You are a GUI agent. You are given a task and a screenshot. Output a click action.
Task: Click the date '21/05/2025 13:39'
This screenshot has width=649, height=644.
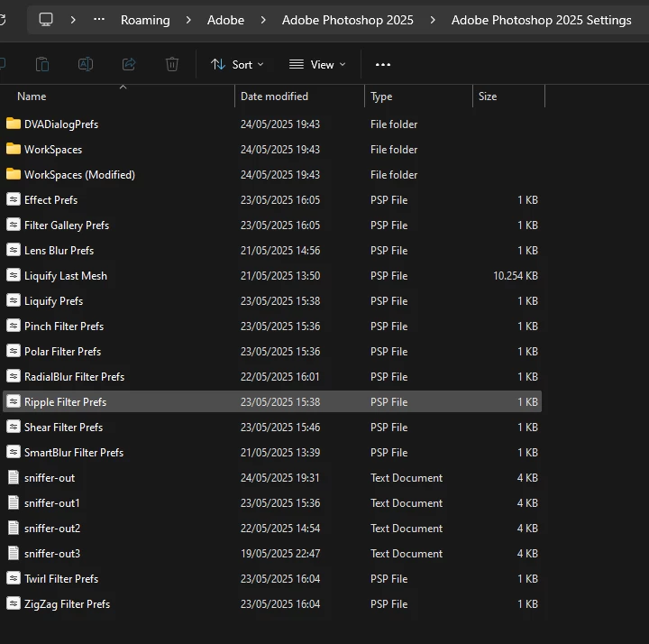pos(280,453)
